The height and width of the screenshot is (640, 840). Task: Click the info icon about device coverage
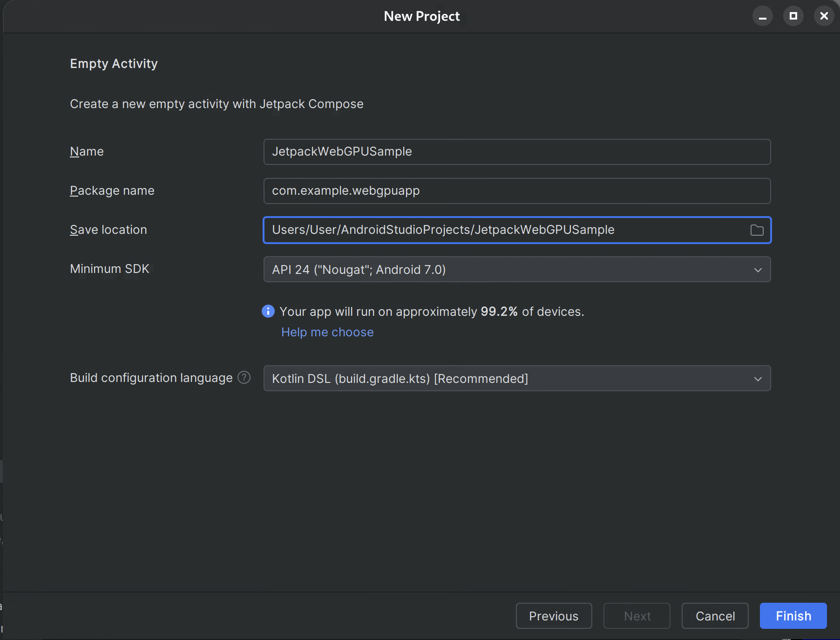pos(268,311)
